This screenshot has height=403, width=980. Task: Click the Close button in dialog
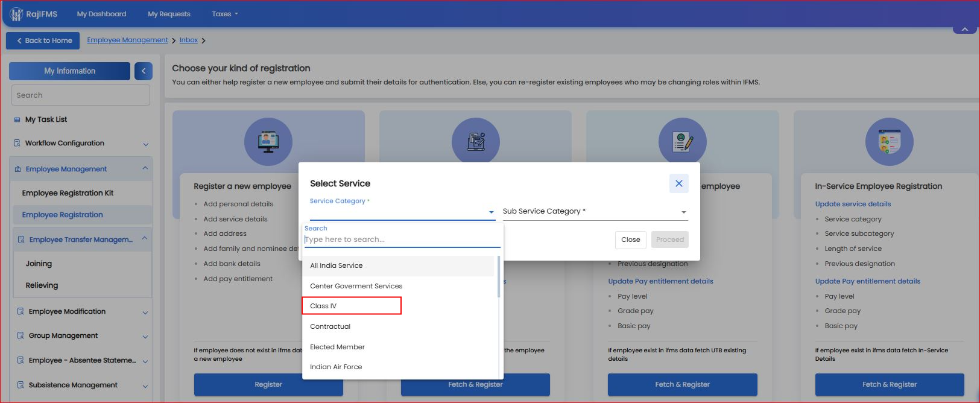coord(631,240)
